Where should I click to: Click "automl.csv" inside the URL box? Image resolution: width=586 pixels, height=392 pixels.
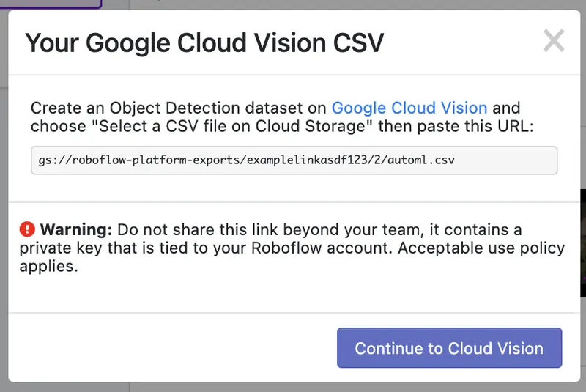pos(421,160)
